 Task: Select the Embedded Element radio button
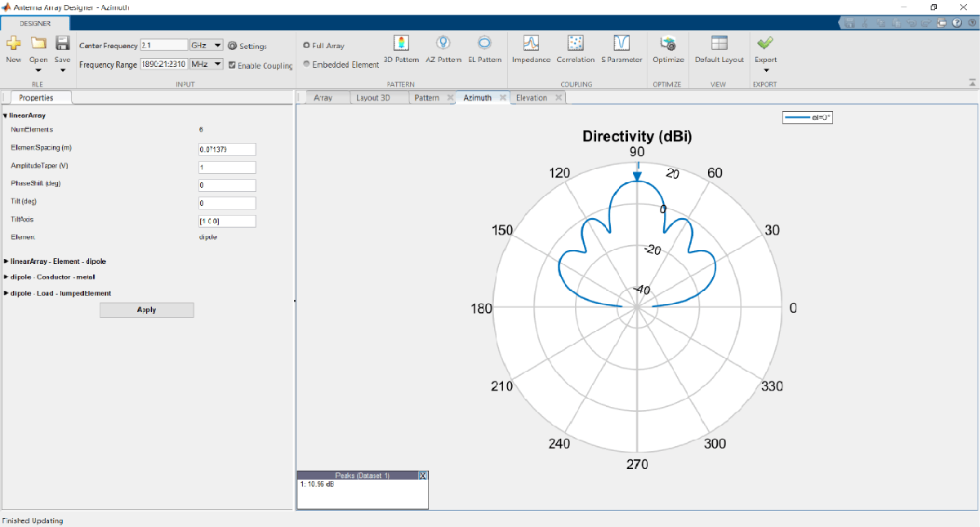click(306, 65)
